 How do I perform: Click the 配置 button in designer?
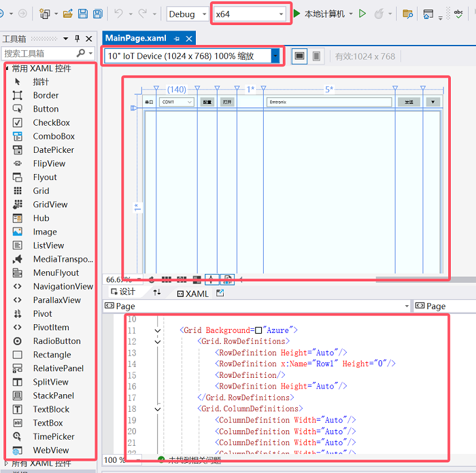tap(207, 102)
